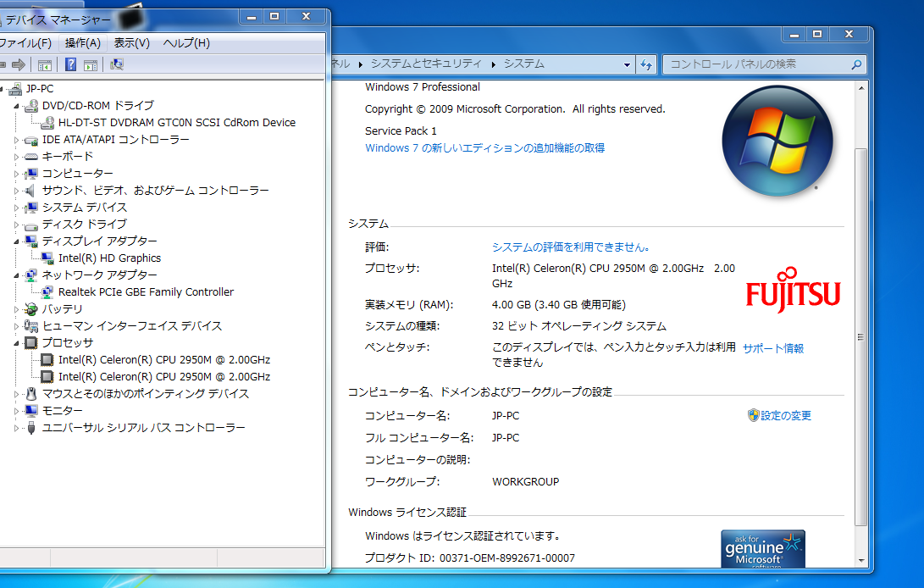Click the WORKGROUP value text

click(x=525, y=482)
